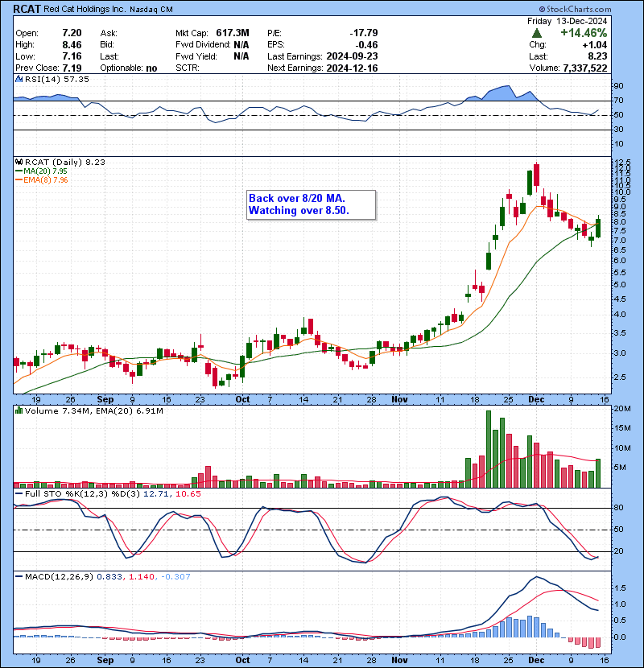The height and width of the screenshot is (668, 644).
Task: Click the P/E -17.79 value
Action: point(364,33)
